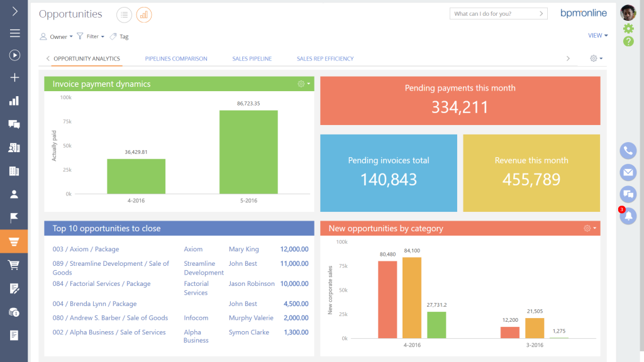644x362 pixels.
Task: Switch to analytics with the orange chart icon
Action: click(x=143, y=14)
